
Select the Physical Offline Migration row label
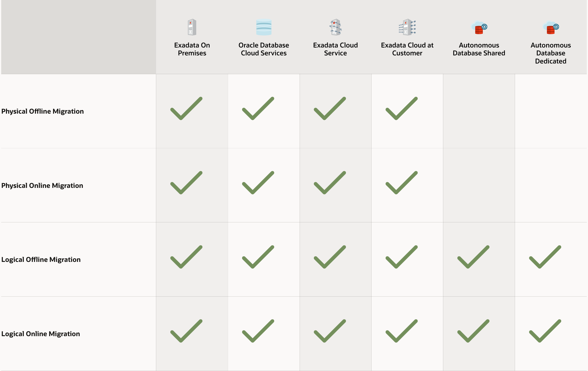[x=43, y=111]
